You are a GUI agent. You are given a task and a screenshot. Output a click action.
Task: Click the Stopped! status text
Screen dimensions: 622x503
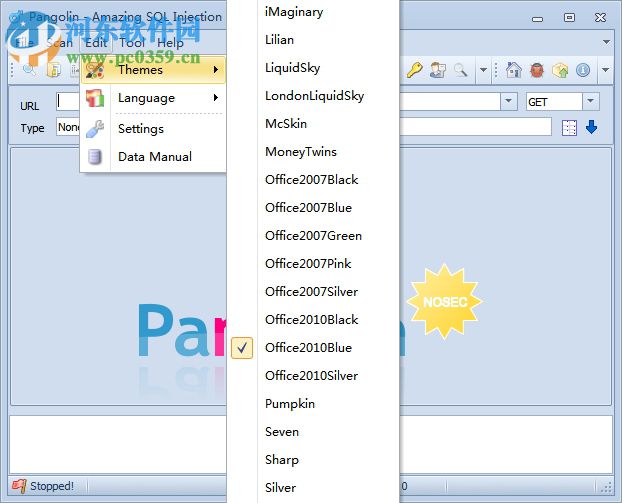[x=52, y=486]
